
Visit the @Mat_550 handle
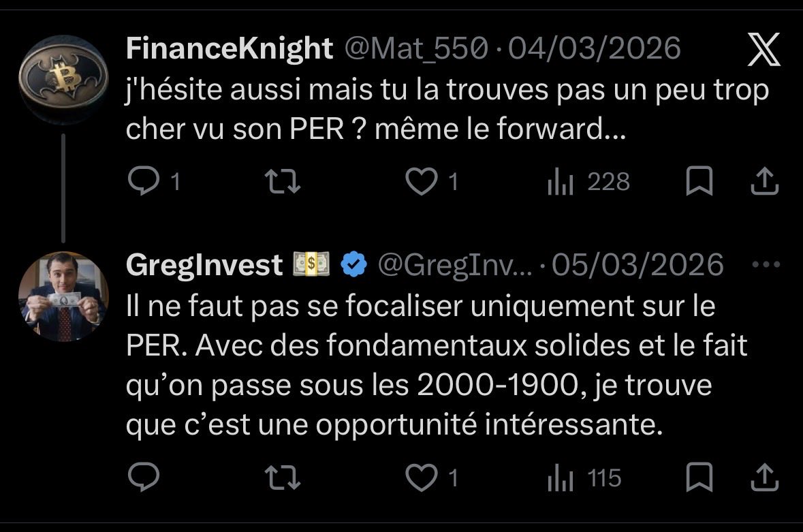(x=418, y=48)
